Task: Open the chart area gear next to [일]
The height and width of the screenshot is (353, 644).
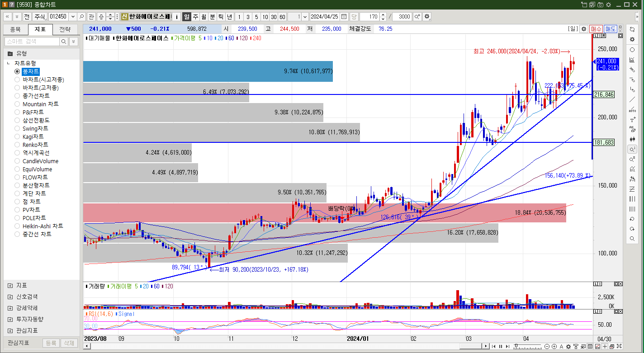Action: coord(583,29)
